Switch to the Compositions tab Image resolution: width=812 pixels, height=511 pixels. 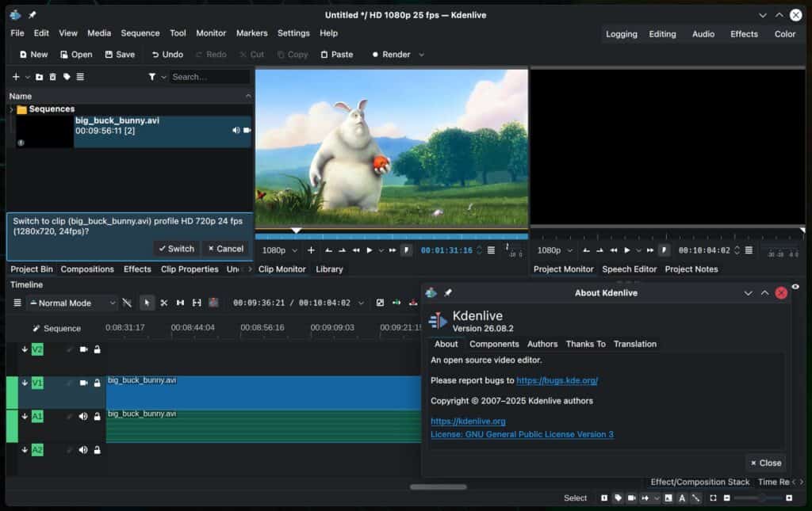pyautogui.click(x=87, y=269)
